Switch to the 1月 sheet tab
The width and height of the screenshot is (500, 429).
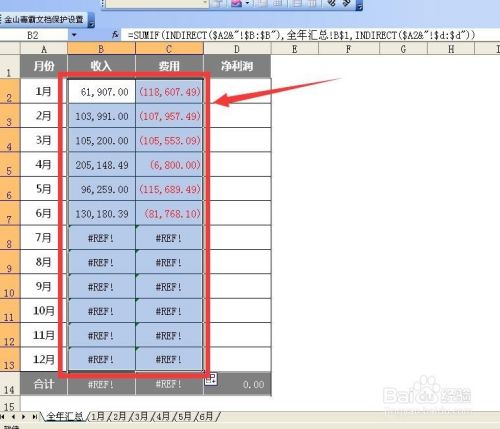(x=98, y=416)
